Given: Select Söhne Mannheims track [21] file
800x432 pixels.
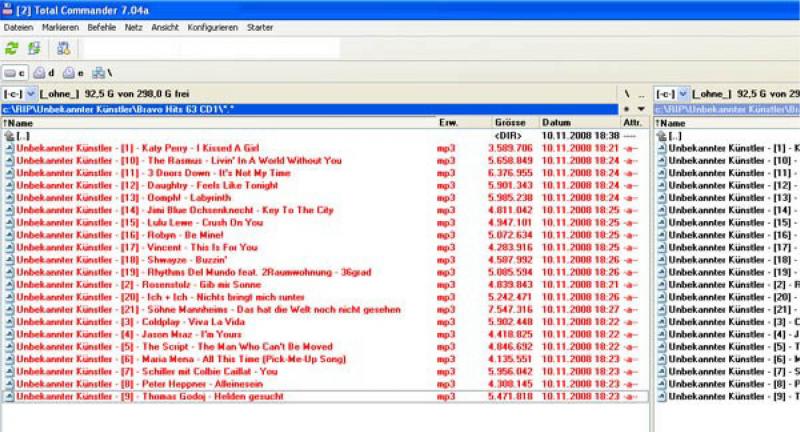Looking at the screenshot, I should coord(326,310).
